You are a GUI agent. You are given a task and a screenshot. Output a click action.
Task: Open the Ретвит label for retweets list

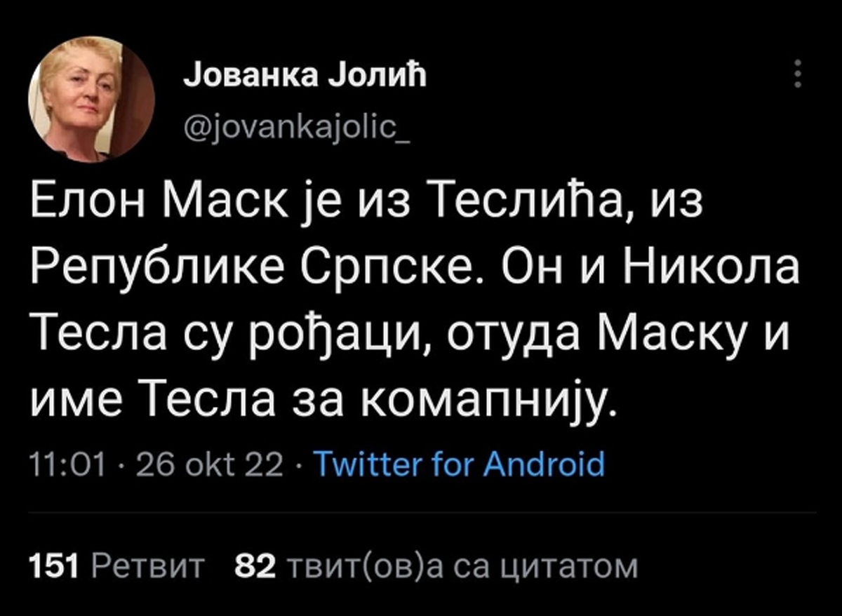(149, 565)
